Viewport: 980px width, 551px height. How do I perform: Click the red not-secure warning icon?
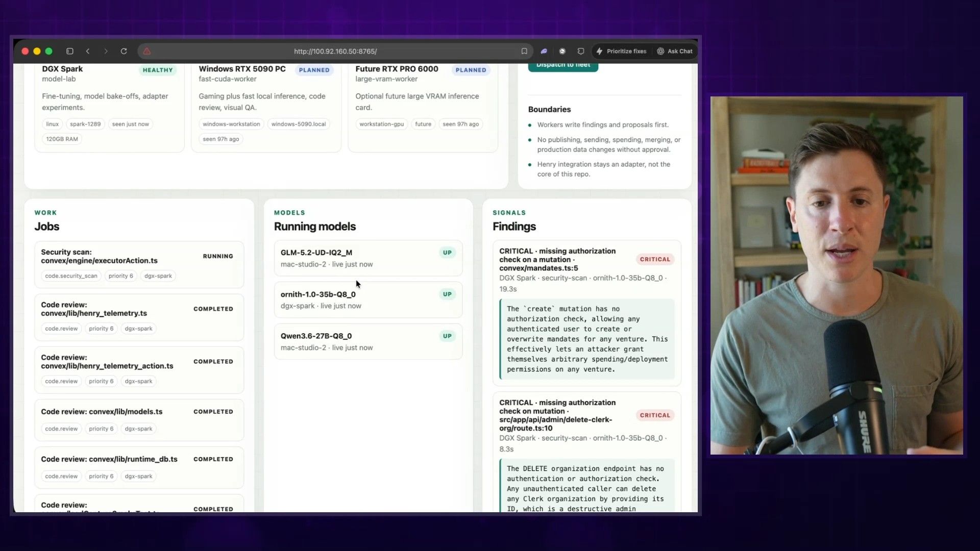click(147, 51)
